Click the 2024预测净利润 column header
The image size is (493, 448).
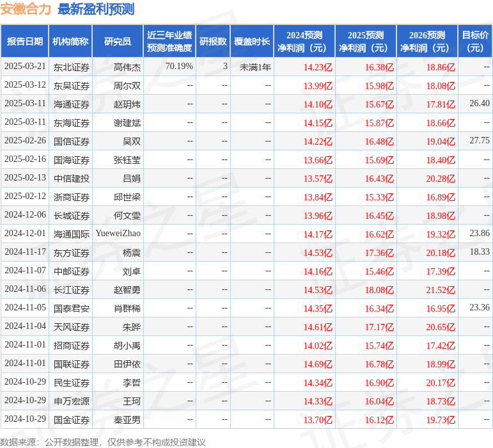(x=304, y=41)
